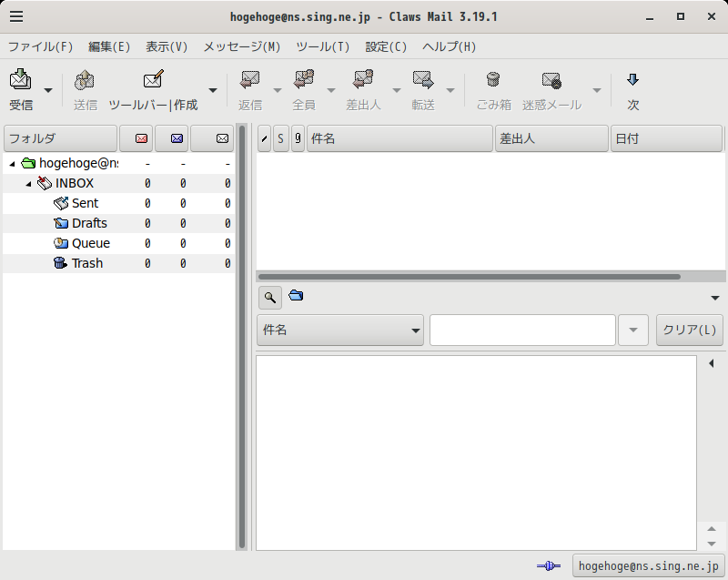
Task: Toggle the folder search icon in quick search bar
Action: point(296,295)
